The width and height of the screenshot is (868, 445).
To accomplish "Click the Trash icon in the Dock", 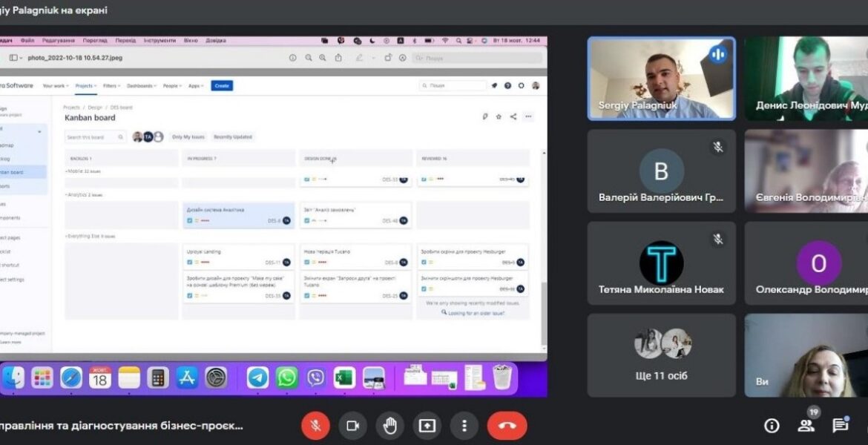I will pyautogui.click(x=502, y=377).
